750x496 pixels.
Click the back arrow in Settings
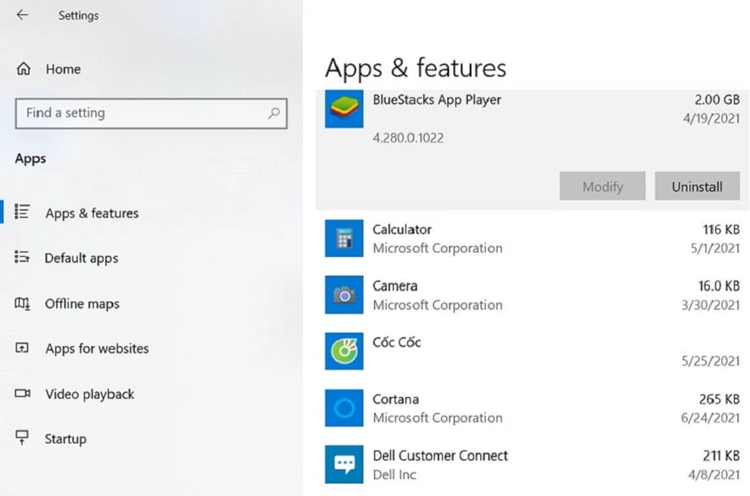tap(22, 15)
